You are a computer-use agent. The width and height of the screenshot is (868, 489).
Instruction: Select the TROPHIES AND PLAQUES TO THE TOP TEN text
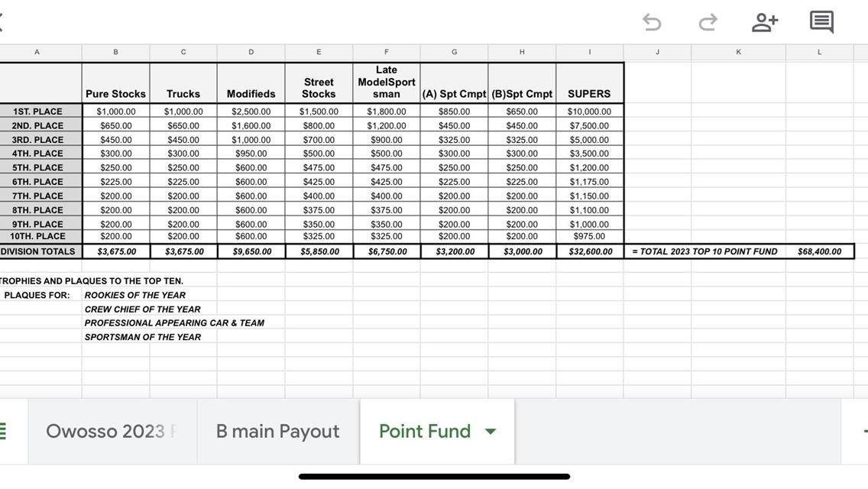click(92, 281)
